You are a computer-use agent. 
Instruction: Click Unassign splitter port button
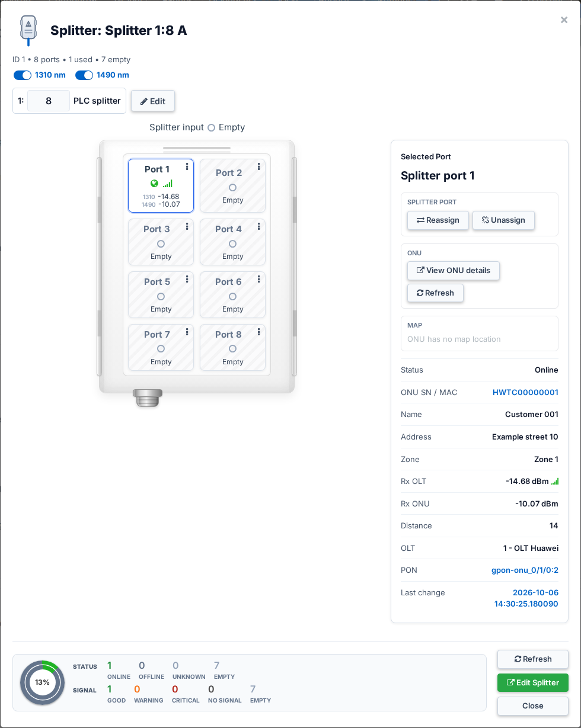coord(503,220)
